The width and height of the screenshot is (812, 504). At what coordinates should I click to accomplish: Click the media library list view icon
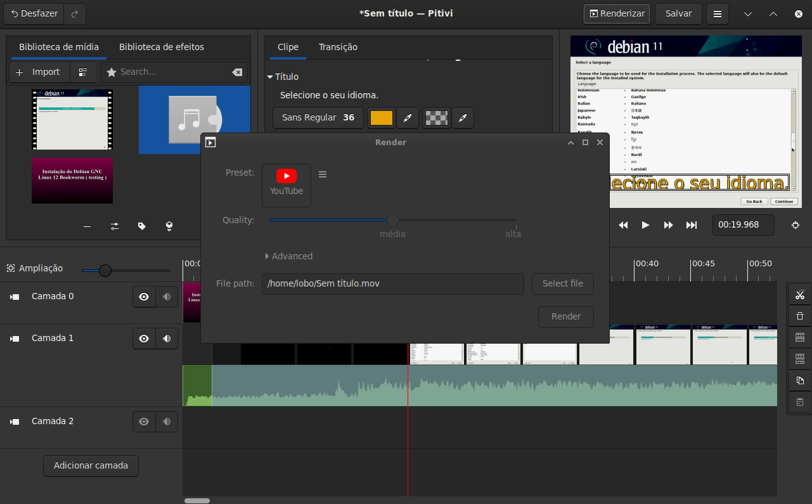(x=83, y=72)
